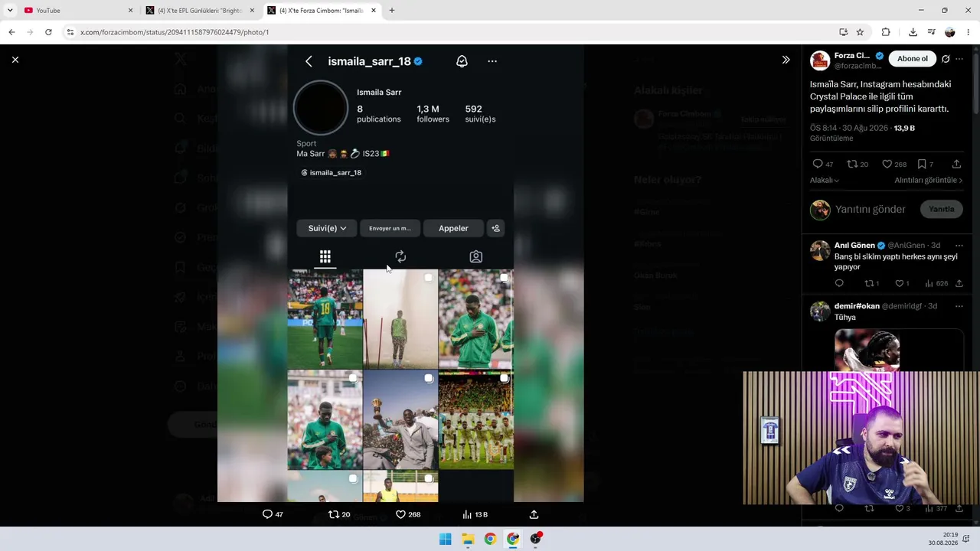Close the photo viewer with the X

[15, 60]
